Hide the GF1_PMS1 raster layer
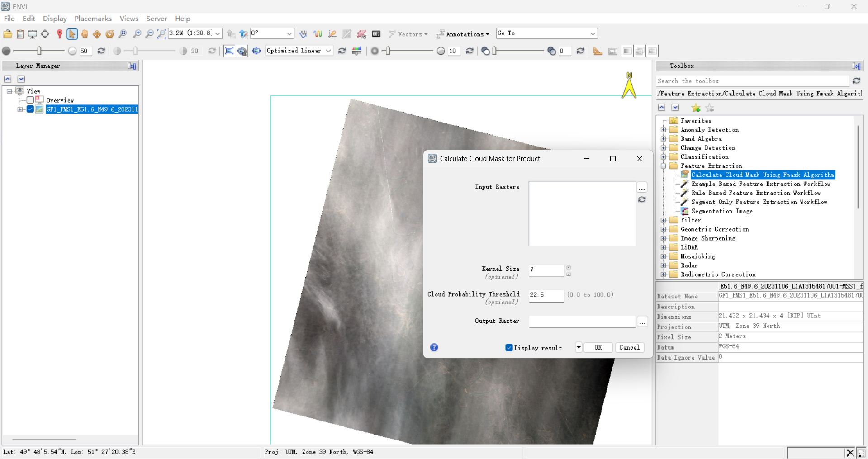The height and width of the screenshot is (459, 868). click(x=30, y=109)
